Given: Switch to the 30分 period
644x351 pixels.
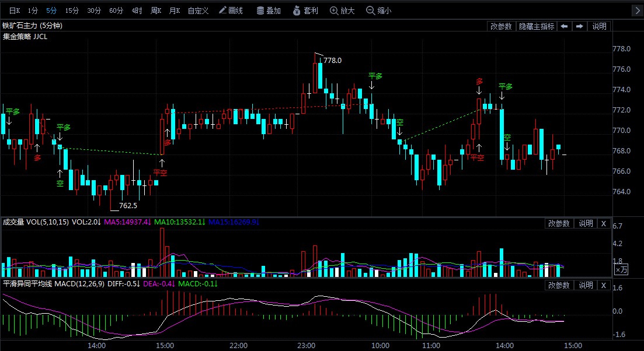Looking at the screenshot, I should [x=94, y=10].
